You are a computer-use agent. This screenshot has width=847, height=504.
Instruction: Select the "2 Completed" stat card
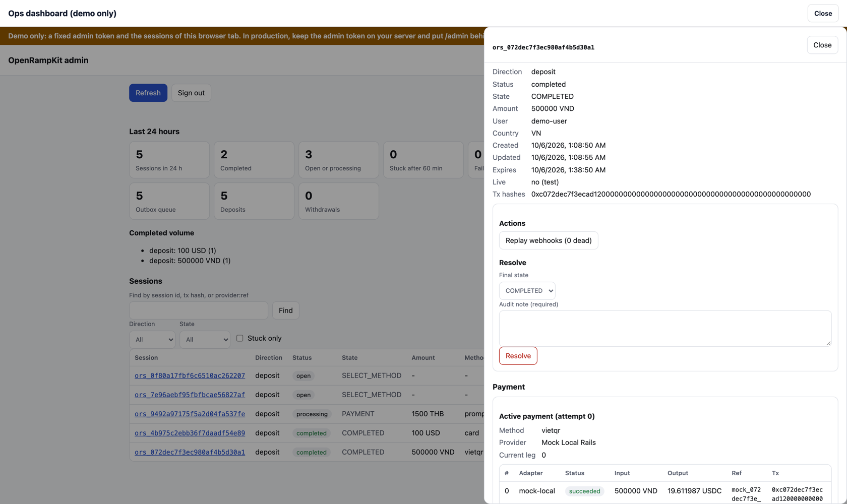click(254, 160)
